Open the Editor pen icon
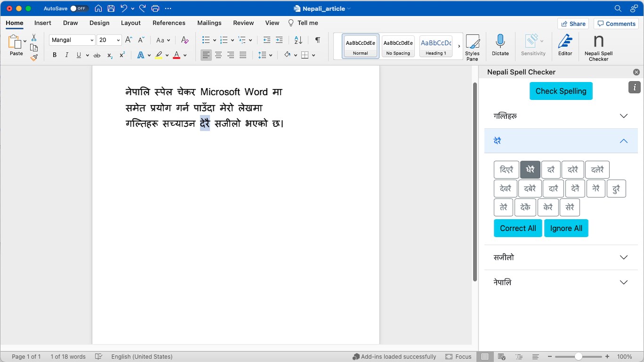Viewport: 644px width, 362px height. pyautogui.click(x=565, y=45)
